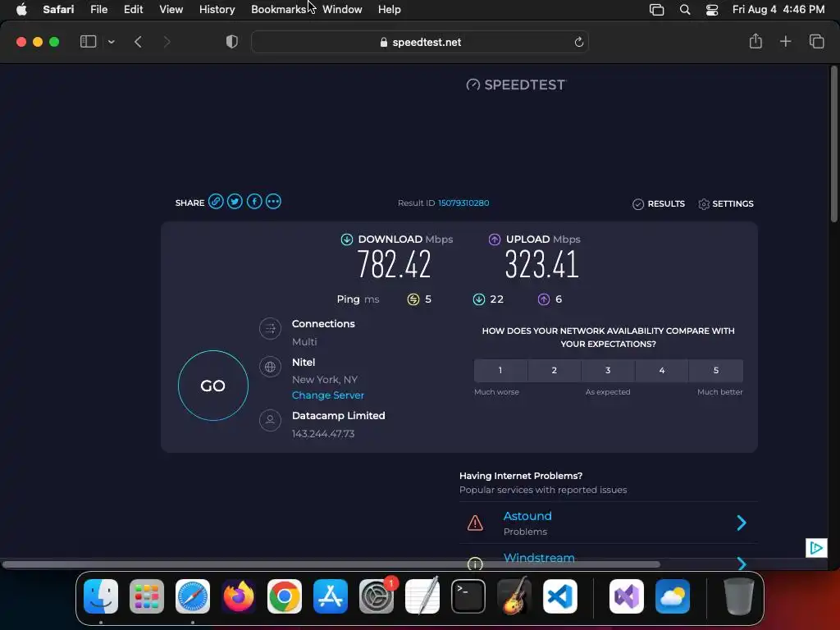This screenshot has width=840, height=630.
Task: Click the download arrow icon beside DOWNLOAD
Action: (x=347, y=240)
